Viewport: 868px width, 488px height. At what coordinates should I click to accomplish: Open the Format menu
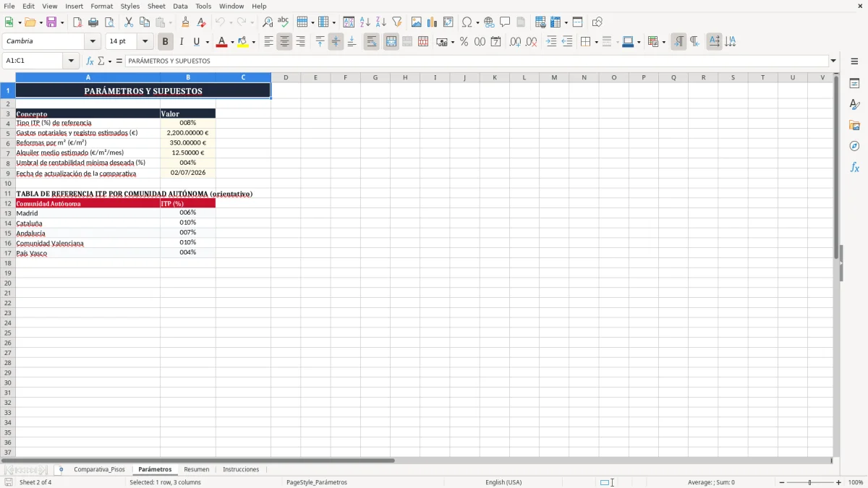point(102,6)
